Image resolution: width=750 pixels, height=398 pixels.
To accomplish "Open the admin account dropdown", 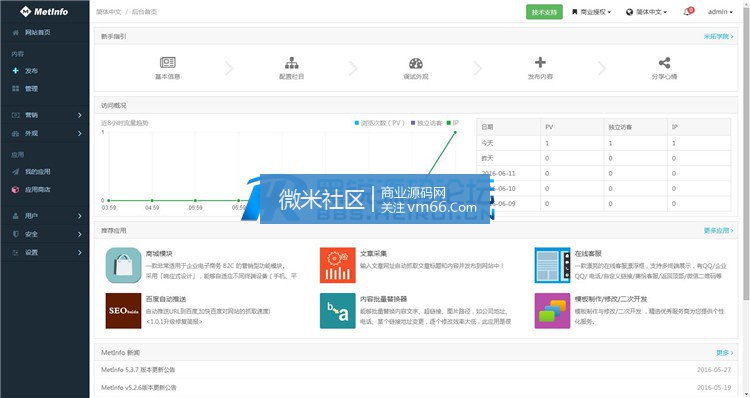I will (x=720, y=12).
